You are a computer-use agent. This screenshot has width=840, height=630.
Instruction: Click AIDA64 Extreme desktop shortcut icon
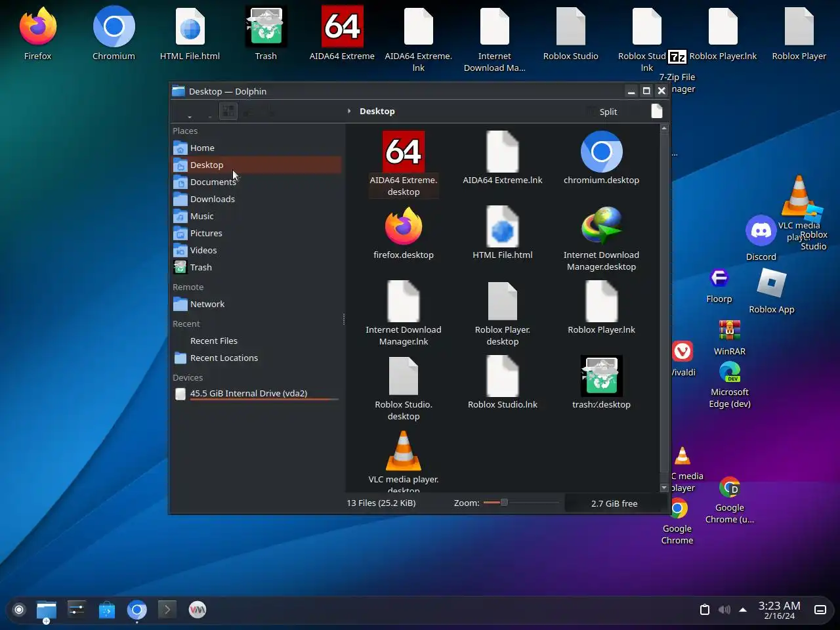pos(342,33)
